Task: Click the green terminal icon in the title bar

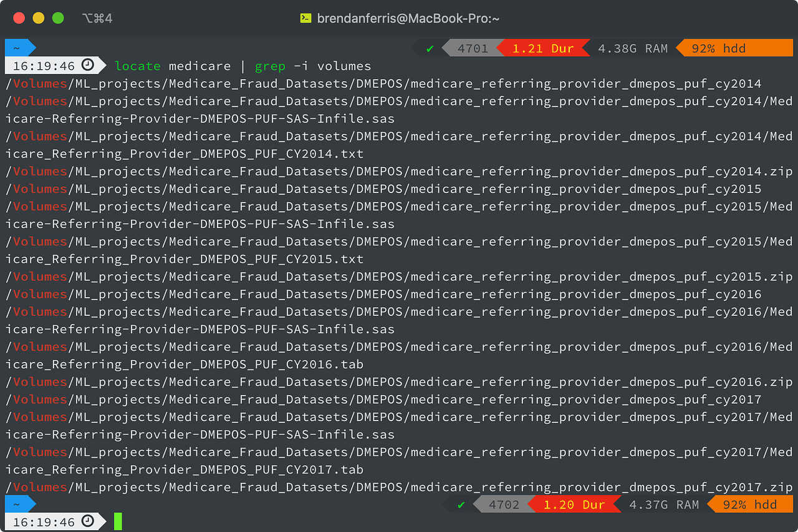Action: point(305,18)
